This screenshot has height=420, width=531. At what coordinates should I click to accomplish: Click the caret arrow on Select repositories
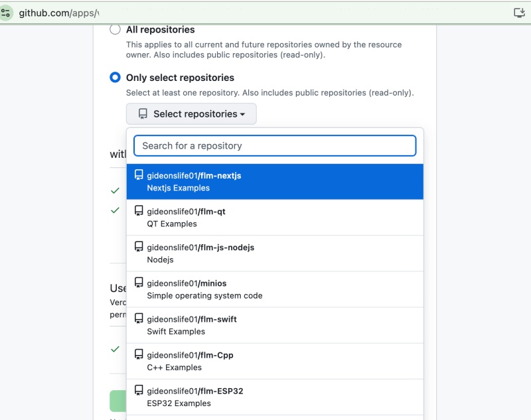(242, 114)
